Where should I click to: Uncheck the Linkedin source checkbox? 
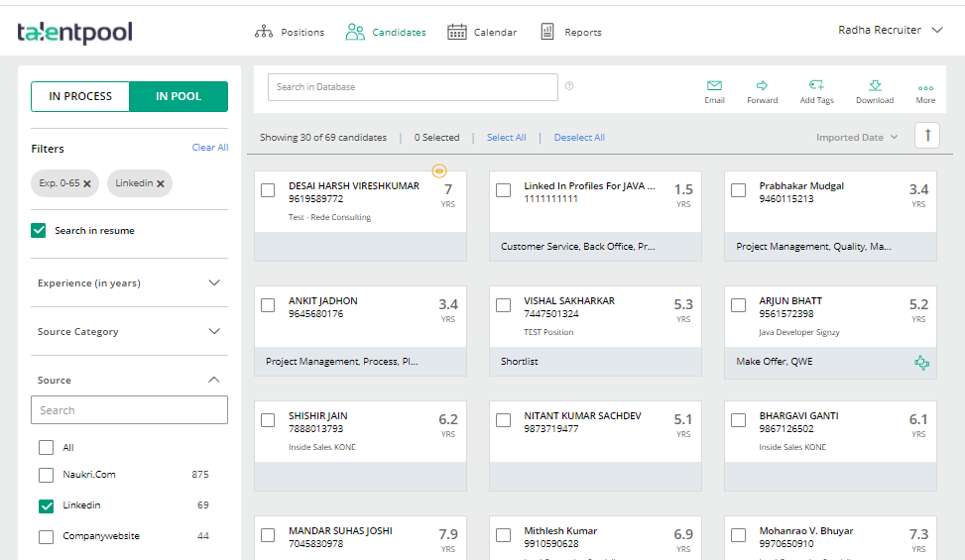[47, 505]
